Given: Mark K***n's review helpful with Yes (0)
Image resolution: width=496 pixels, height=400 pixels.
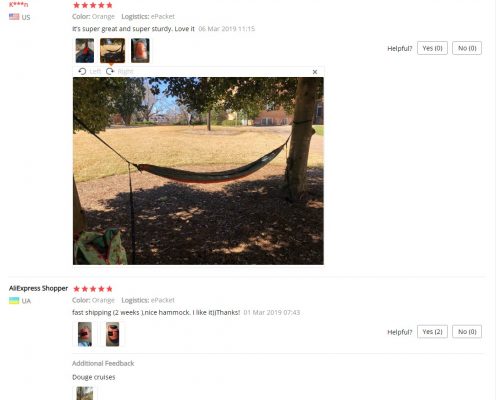Looking at the screenshot, I should click(432, 48).
